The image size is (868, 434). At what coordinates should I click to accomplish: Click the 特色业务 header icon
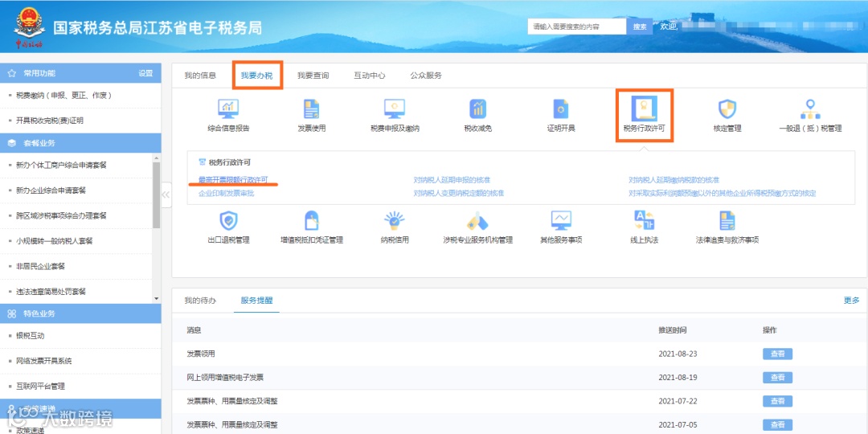point(11,313)
